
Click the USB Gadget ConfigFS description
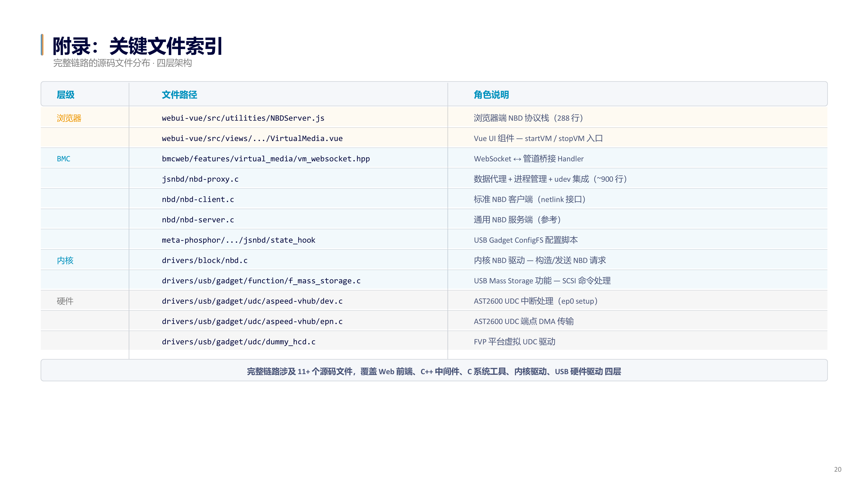pyautogui.click(x=526, y=240)
